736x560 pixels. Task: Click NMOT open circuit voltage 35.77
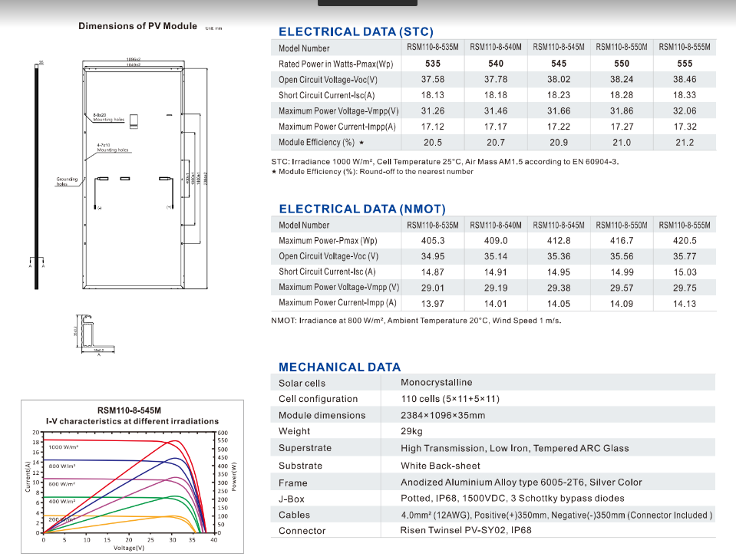tap(685, 256)
